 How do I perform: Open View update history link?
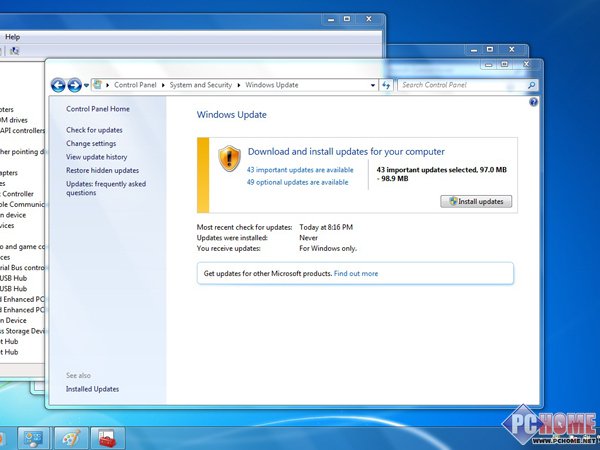(x=96, y=157)
